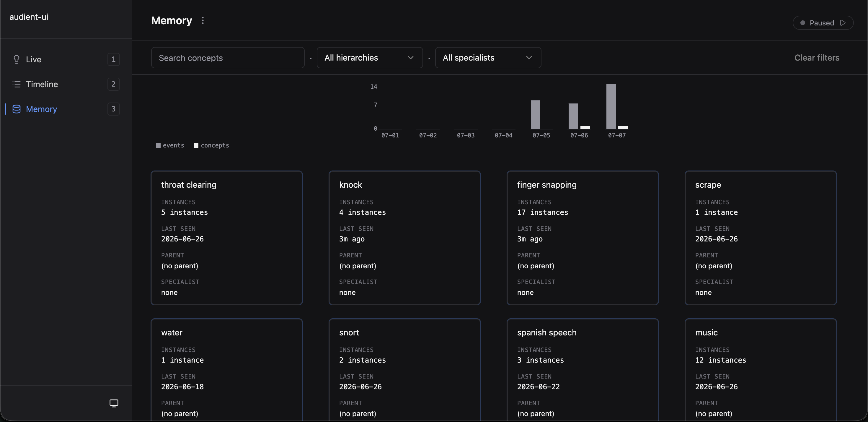Focus the Search concepts field
868x422 pixels.
pyautogui.click(x=228, y=58)
